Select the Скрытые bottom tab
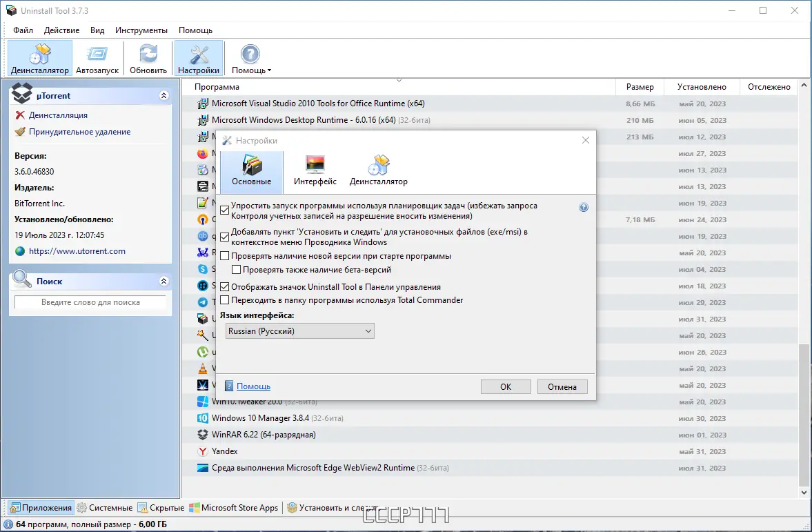 coord(161,508)
